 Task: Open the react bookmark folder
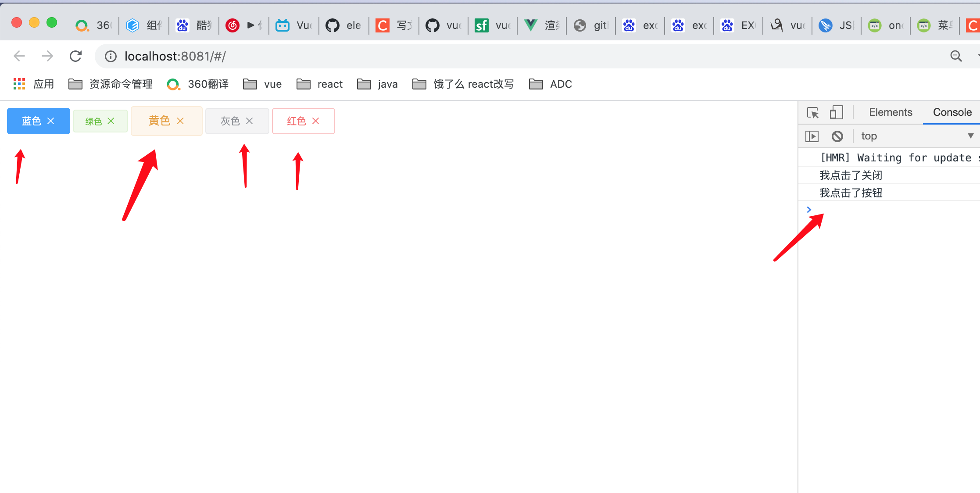[x=320, y=84]
